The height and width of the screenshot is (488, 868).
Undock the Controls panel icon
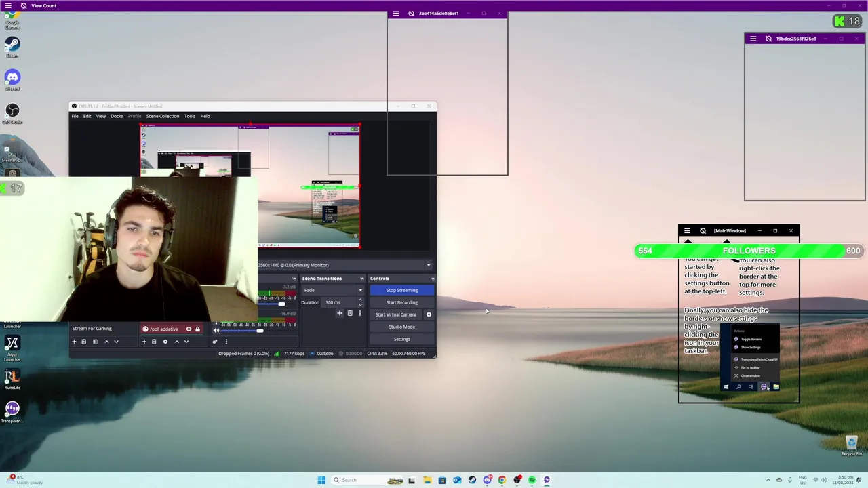click(x=432, y=279)
